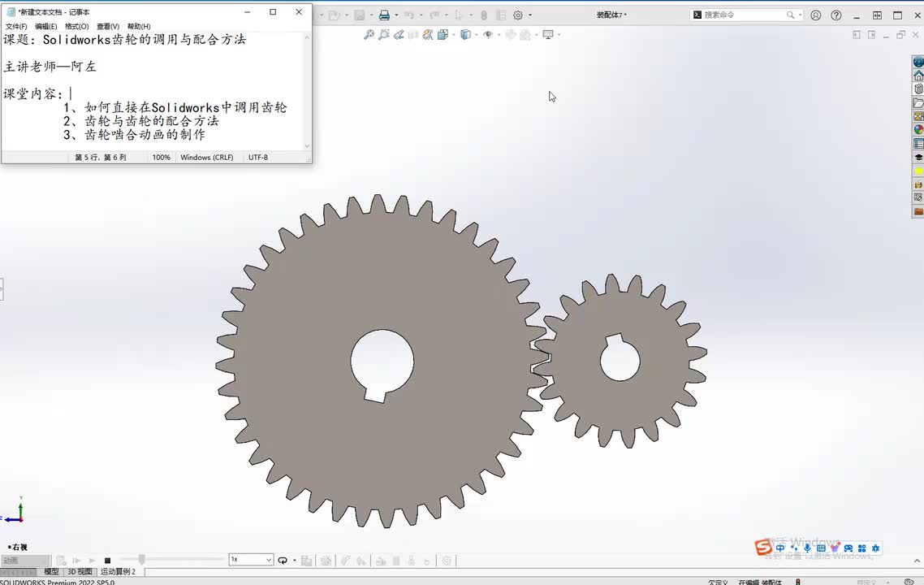Image resolution: width=924 pixels, height=585 pixels.
Task: Open the playback speed 1x dropdown
Action: 251,559
